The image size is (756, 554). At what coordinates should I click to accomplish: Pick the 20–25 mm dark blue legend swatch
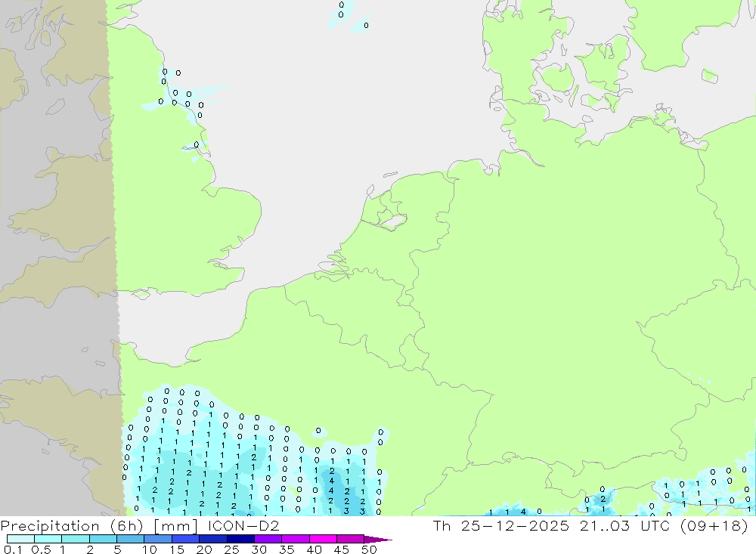point(212,539)
